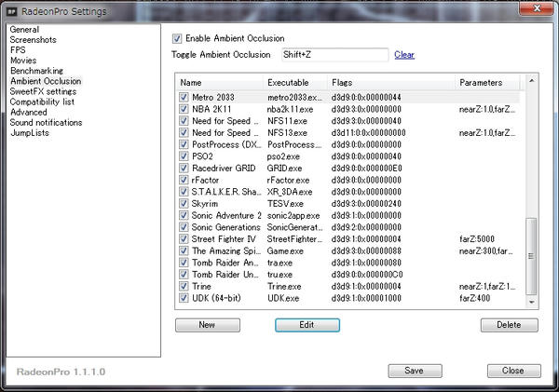Sort list by Parameters column header

[x=487, y=82]
